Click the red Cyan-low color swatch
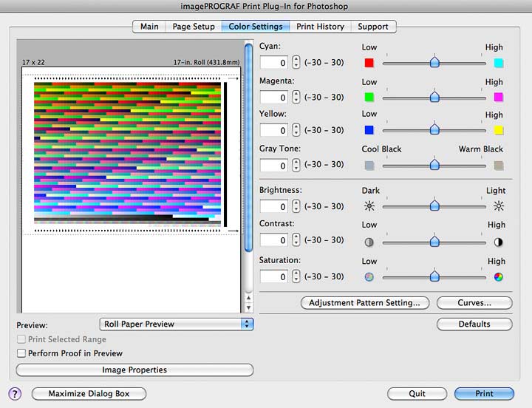 click(x=369, y=63)
